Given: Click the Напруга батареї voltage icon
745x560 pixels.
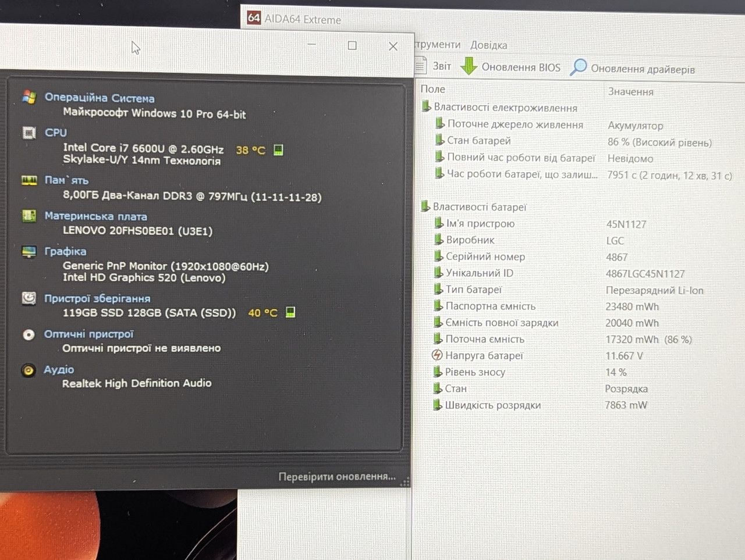Looking at the screenshot, I should tap(437, 355).
